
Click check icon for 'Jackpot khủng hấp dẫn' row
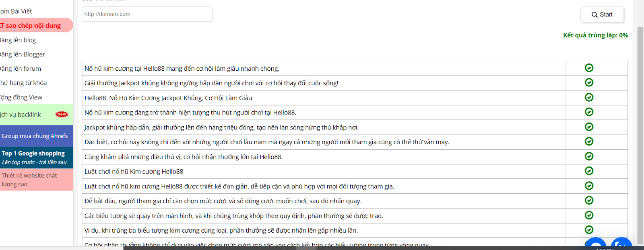coord(589,127)
